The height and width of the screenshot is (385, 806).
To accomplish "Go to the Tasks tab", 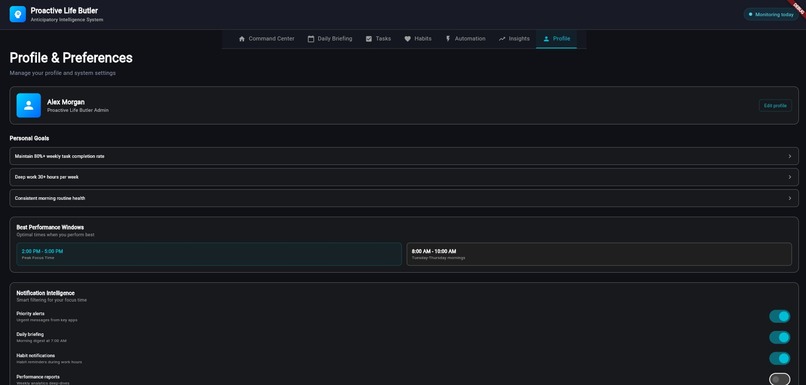I will [x=378, y=39].
